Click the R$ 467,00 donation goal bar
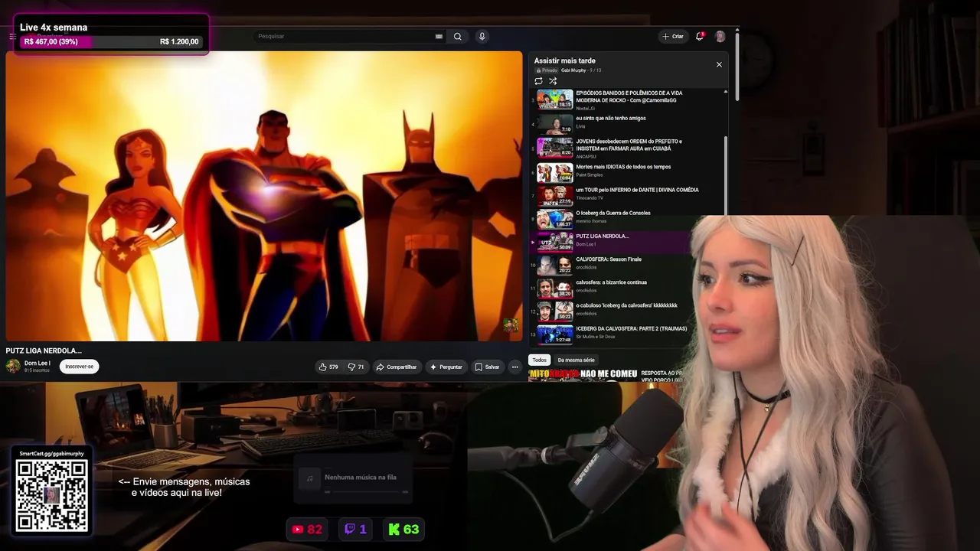This screenshot has width=980, height=551. pos(112,41)
